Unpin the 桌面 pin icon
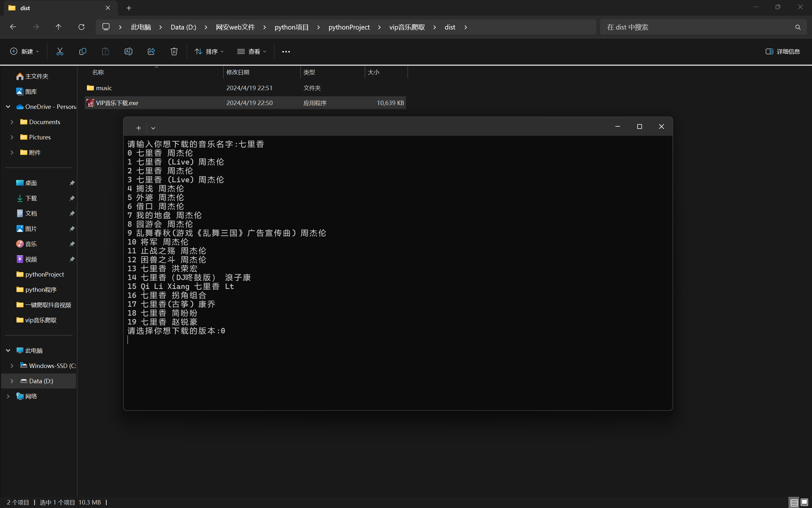This screenshot has height=508, width=812. [x=72, y=183]
